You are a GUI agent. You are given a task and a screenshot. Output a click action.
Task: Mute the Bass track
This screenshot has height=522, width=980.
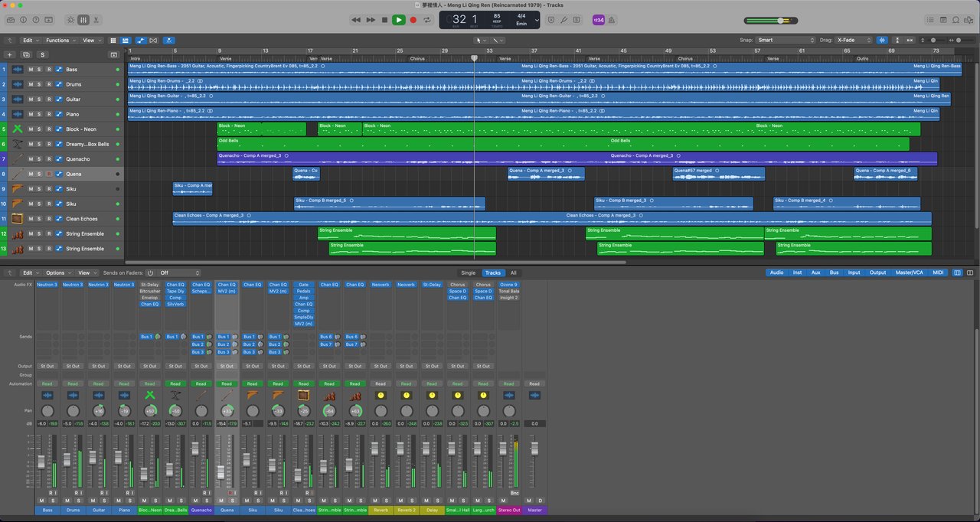tap(31, 70)
